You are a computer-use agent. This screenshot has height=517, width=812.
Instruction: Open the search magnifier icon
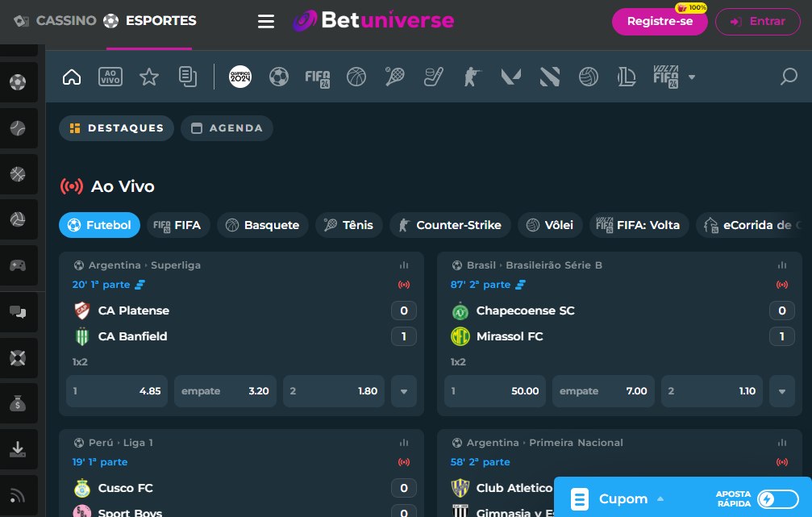tap(789, 77)
